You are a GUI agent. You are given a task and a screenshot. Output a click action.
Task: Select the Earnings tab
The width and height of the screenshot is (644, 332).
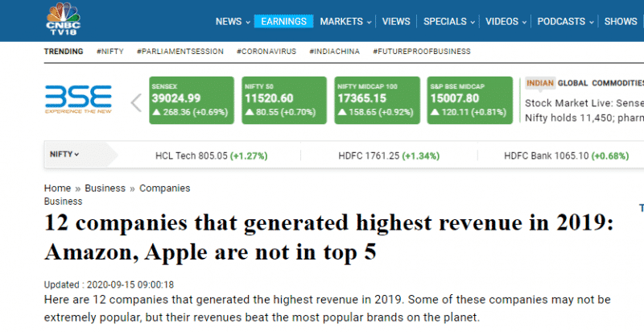(x=283, y=22)
